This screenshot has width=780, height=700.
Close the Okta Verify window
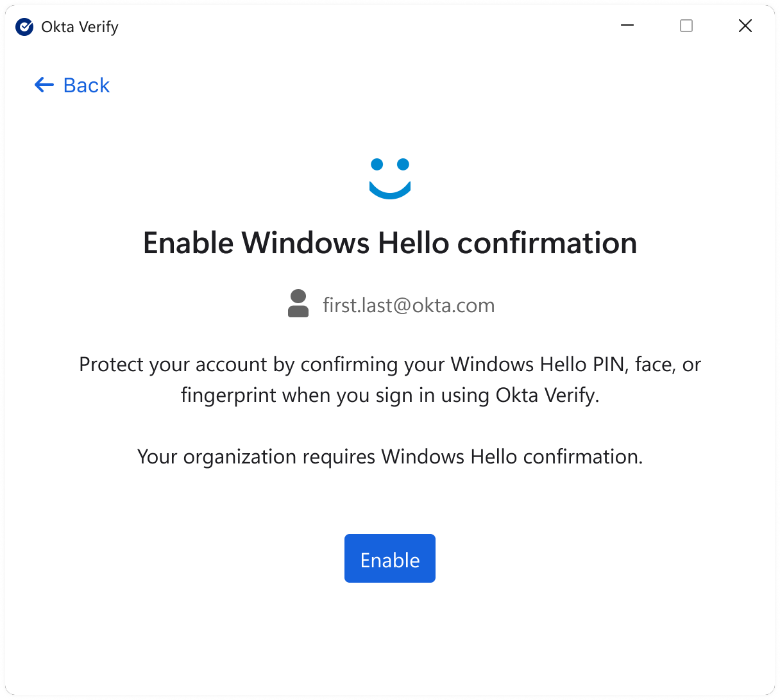745,26
